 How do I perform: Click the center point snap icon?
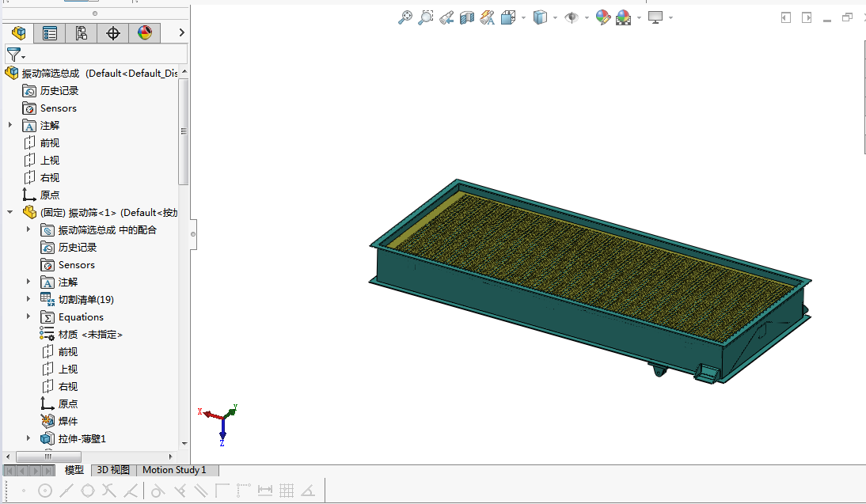click(45, 491)
